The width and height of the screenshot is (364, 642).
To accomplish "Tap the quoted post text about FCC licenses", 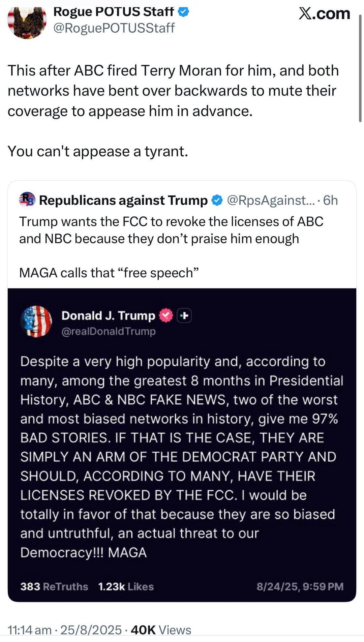I will (x=171, y=230).
